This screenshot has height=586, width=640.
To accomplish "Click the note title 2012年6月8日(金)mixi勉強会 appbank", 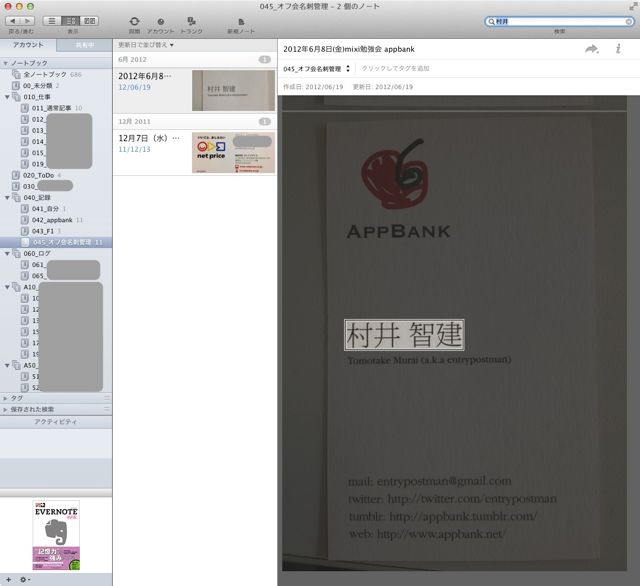I will click(x=349, y=49).
